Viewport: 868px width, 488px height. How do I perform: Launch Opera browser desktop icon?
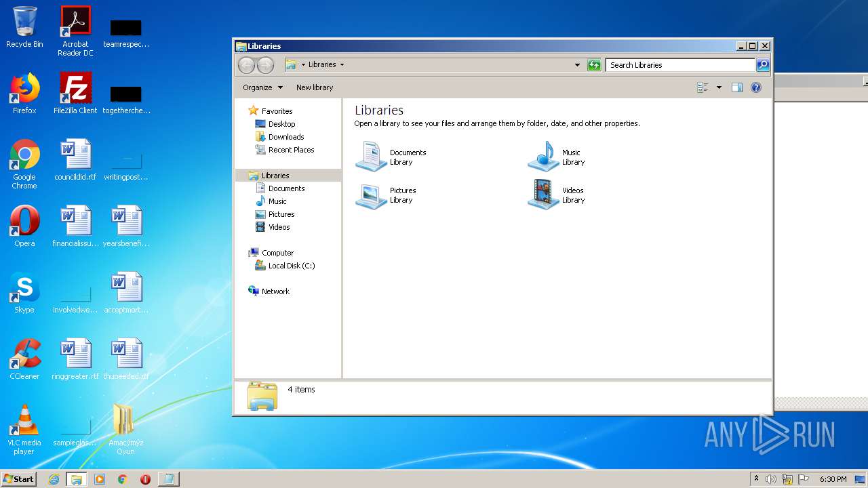tap(24, 226)
